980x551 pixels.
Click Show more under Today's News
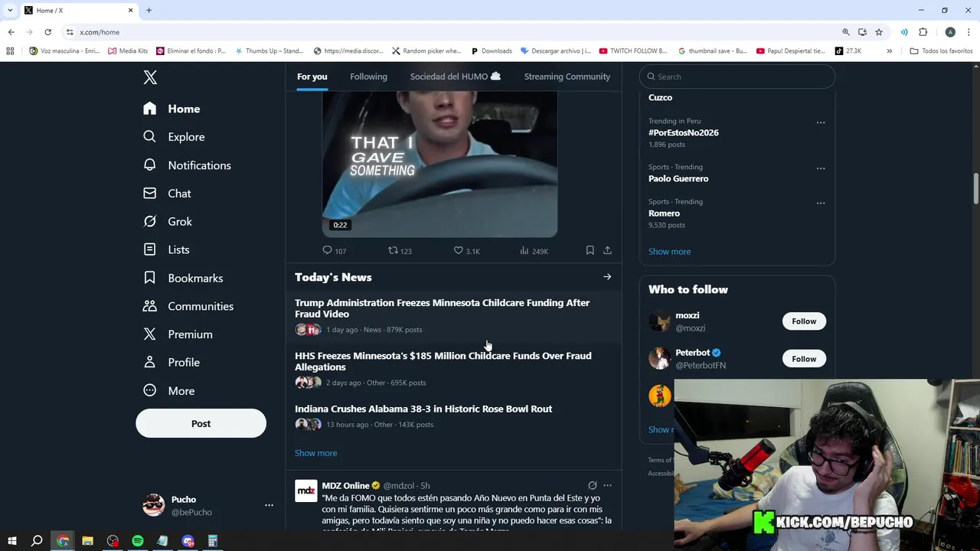(x=315, y=453)
